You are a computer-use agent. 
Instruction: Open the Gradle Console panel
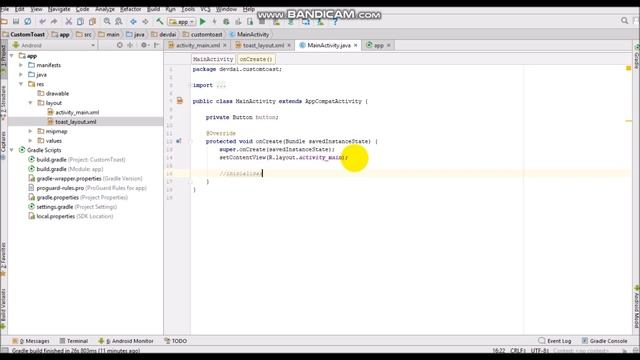(604, 341)
